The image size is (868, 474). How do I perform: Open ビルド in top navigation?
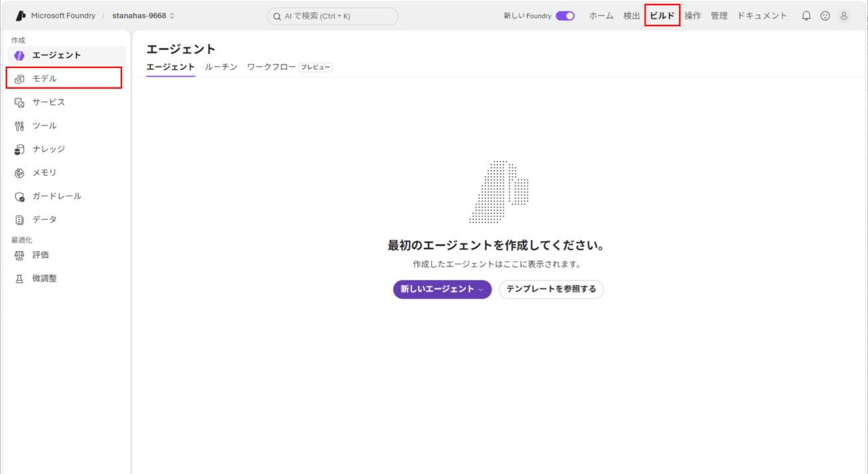coord(662,15)
